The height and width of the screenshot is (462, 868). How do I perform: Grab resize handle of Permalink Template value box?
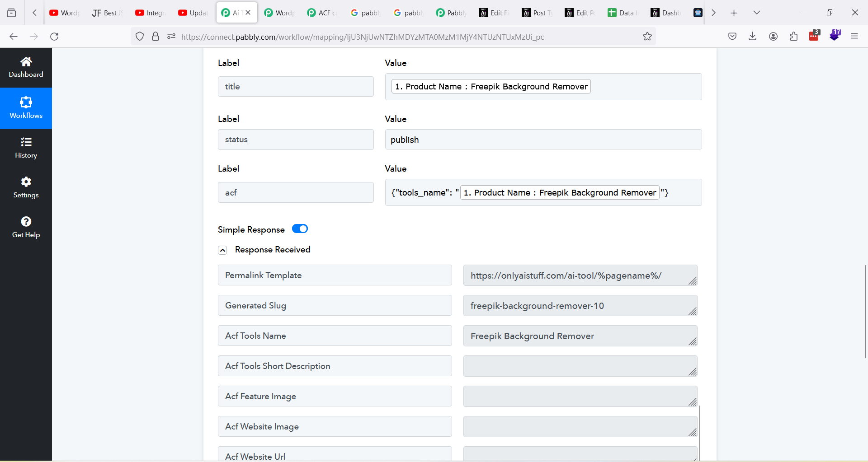pyautogui.click(x=693, y=281)
